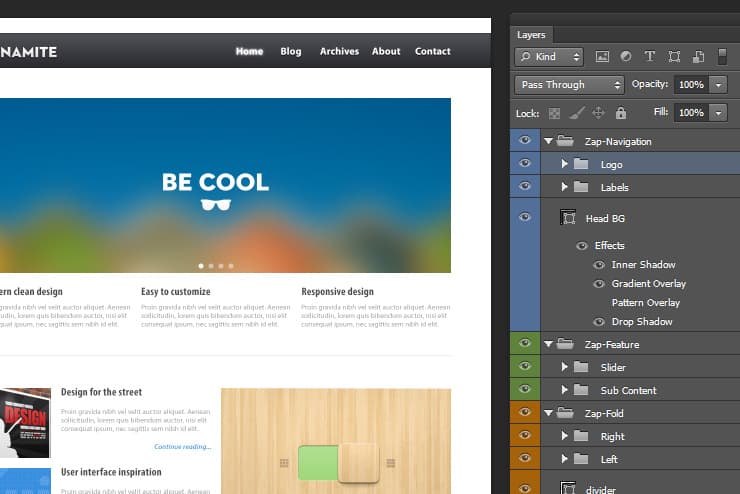Filter layers by smart object icon
This screenshot has height=494, width=740.
tap(698, 57)
